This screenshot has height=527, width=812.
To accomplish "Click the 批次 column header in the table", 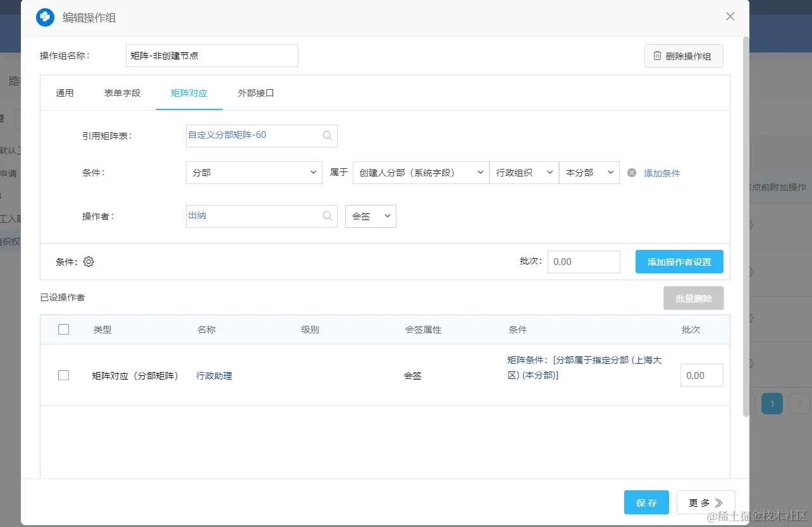I will pyautogui.click(x=691, y=330).
